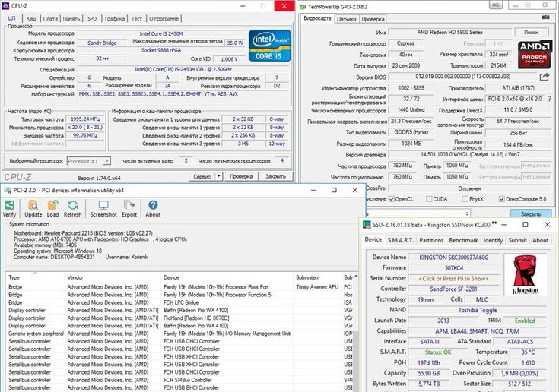Click the Поиск button in GPU-Z
559x392 pixels.
[531, 33]
